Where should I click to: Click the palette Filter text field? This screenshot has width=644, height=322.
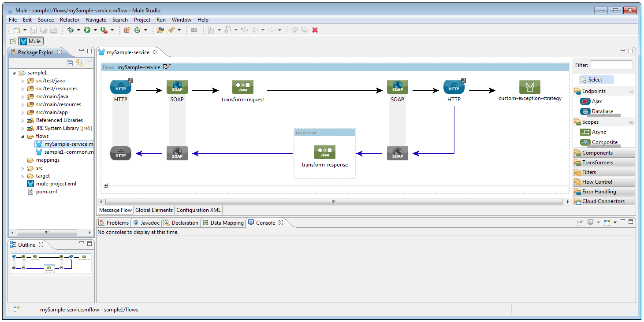[611, 65]
